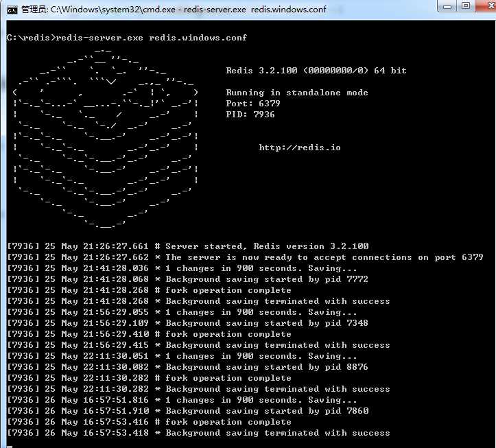This screenshot has width=496, height=448.
Task: Click the 21:56:29.410 'fork operation complete' line
Action: pyautogui.click(x=149, y=334)
